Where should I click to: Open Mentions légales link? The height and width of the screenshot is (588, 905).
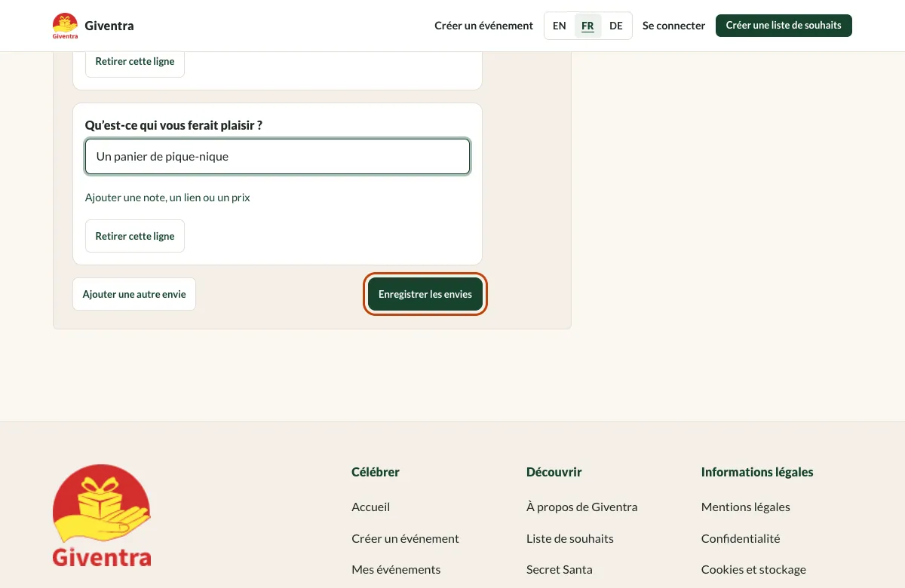[746, 507]
